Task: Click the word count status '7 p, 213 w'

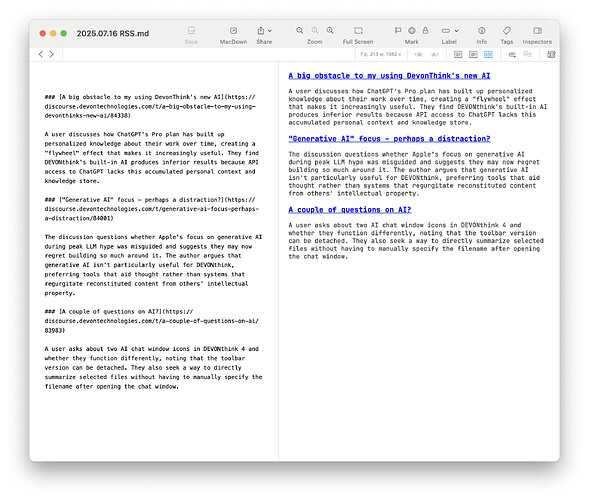Action: tap(381, 54)
